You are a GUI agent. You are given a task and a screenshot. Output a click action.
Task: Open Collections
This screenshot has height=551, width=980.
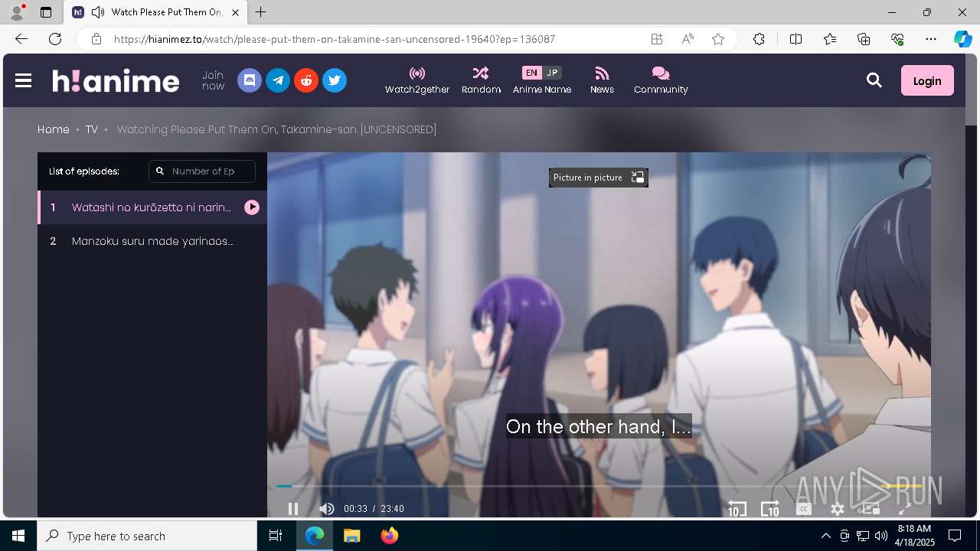(864, 39)
